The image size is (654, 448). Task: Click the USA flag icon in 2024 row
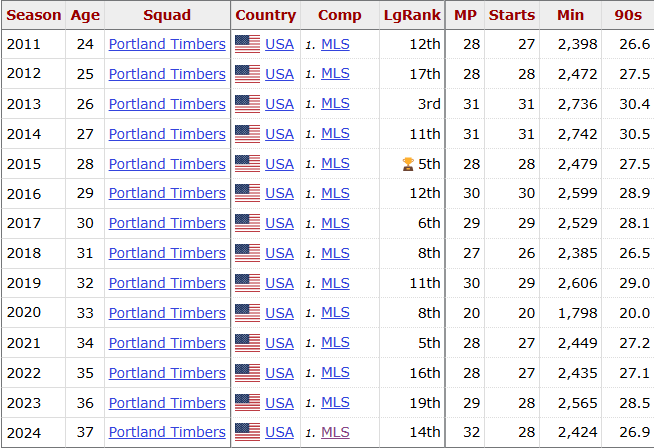point(247,433)
